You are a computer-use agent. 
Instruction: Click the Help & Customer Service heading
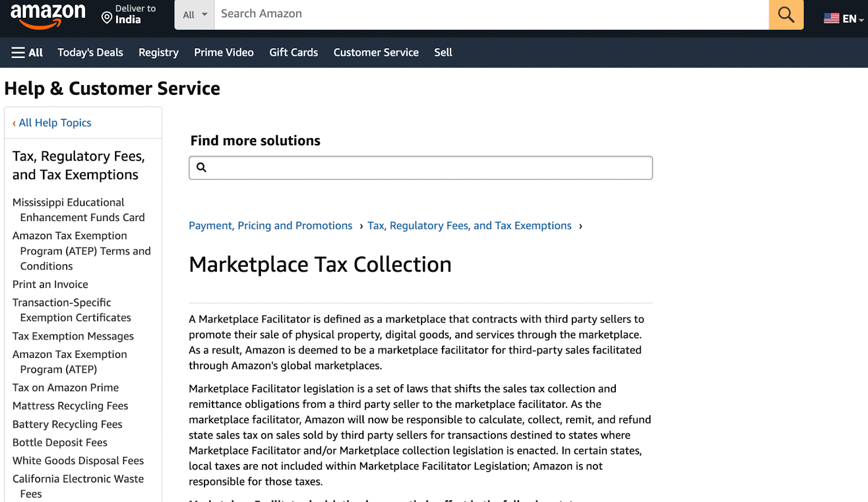[x=112, y=88]
